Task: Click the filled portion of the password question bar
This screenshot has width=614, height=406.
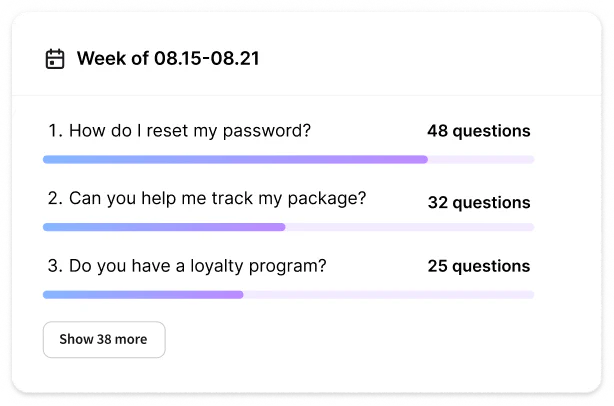Action: pos(235,159)
